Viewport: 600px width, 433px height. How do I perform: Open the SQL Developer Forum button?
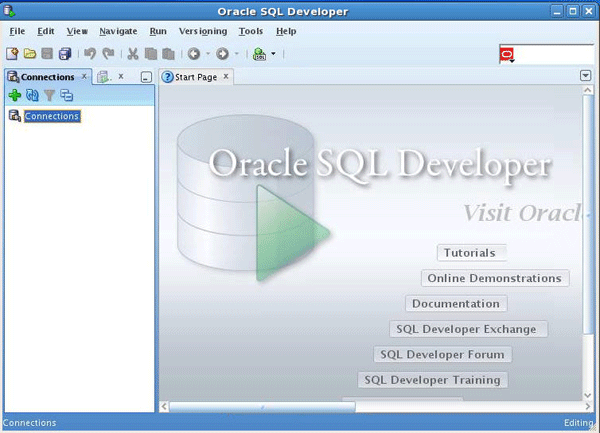point(442,355)
